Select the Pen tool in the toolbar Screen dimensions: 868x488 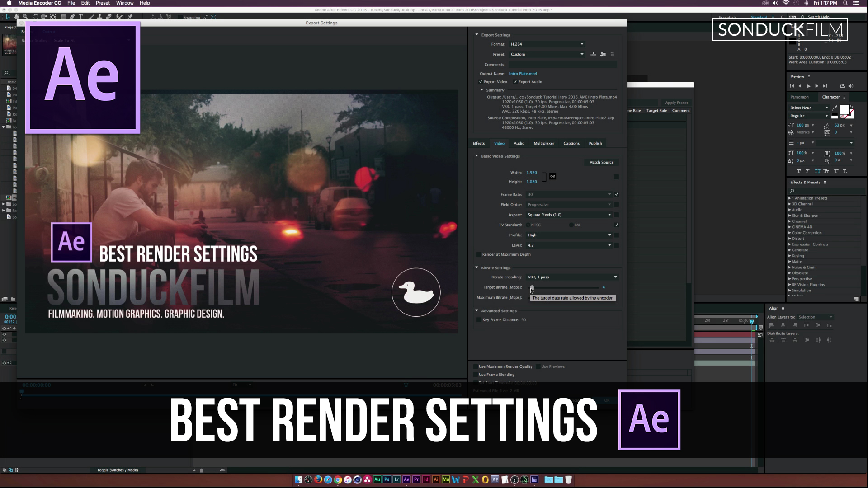72,17
